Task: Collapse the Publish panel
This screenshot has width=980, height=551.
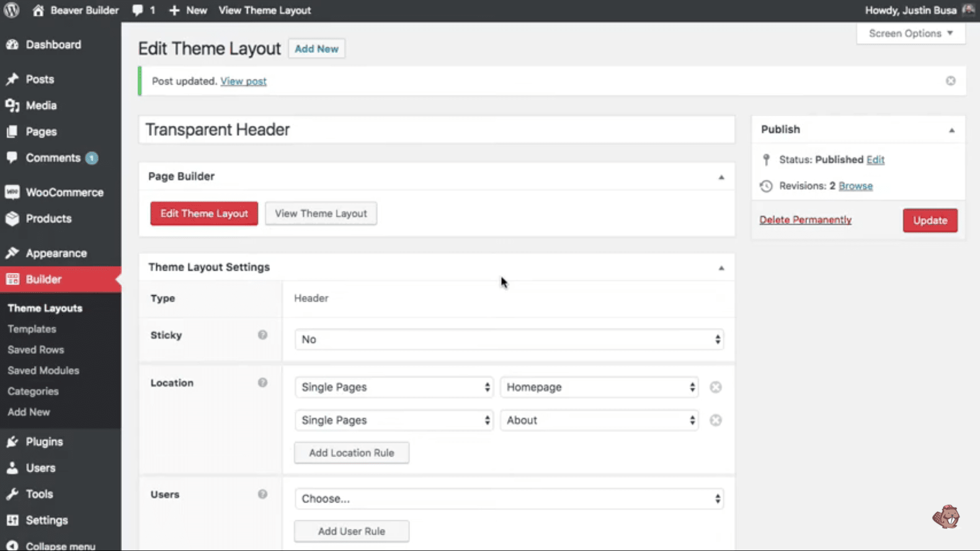Action: [952, 130]
